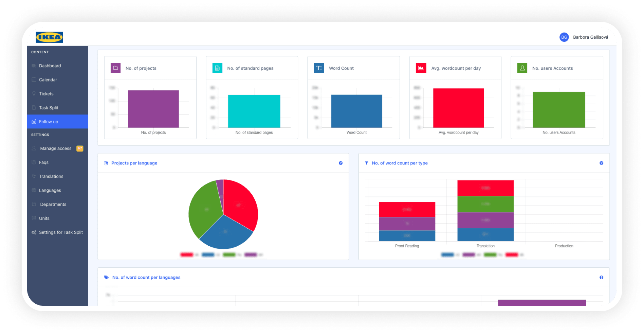Click the Translations pin icon

click(x=34, y=176)
